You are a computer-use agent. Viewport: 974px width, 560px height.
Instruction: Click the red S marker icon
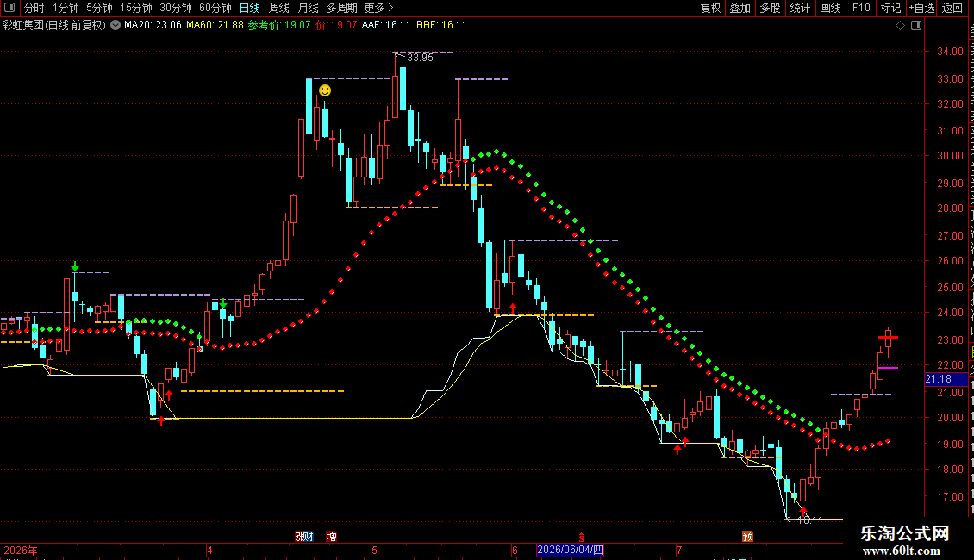(x=582, y=537)
